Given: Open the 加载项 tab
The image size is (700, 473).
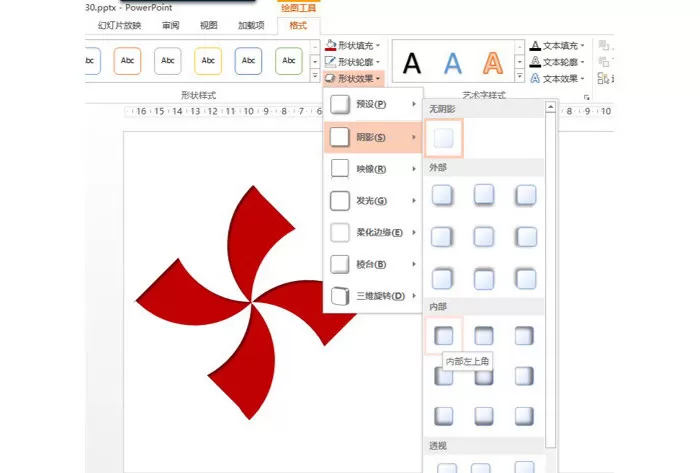Looking at the screenshot, I should [251, 25].
